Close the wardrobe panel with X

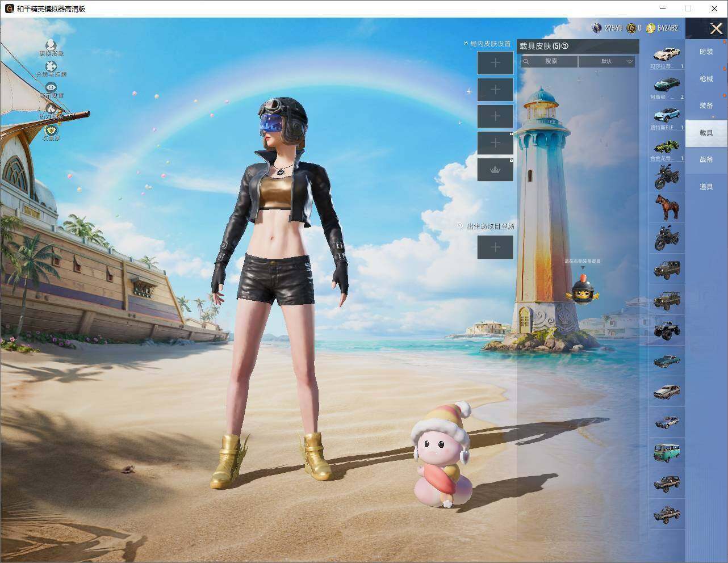716,28
